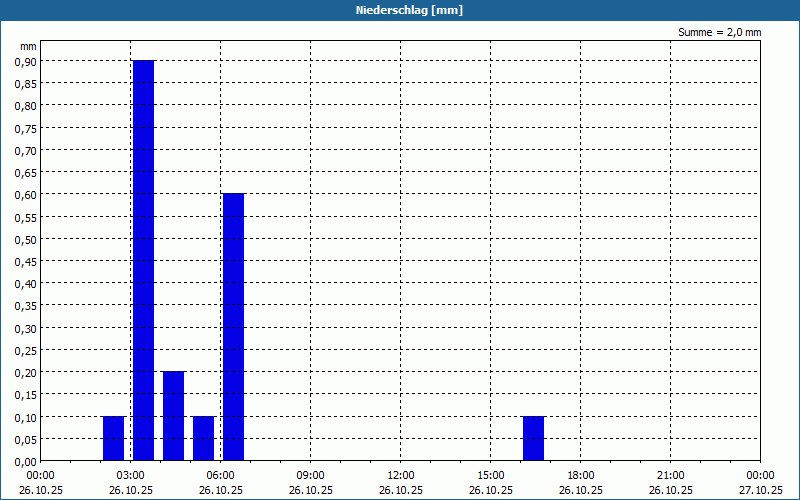Click the mm unit label above axis
The image size is (800, 500).
tap(29, 46)
